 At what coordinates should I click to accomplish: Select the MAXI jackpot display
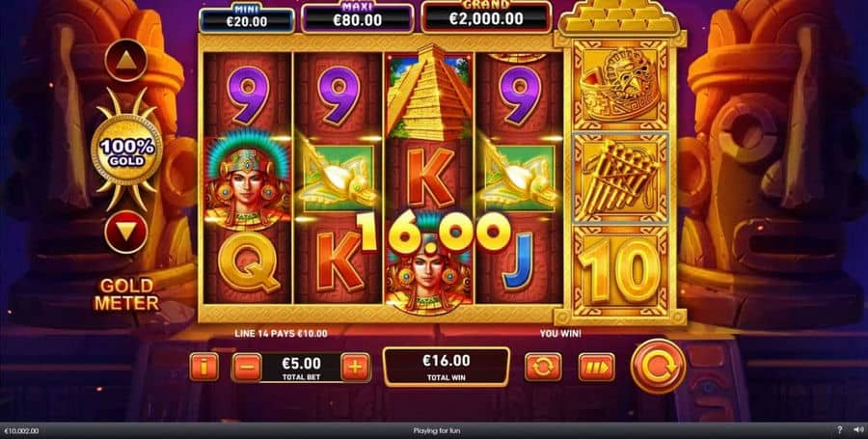(x=358, y=18)
